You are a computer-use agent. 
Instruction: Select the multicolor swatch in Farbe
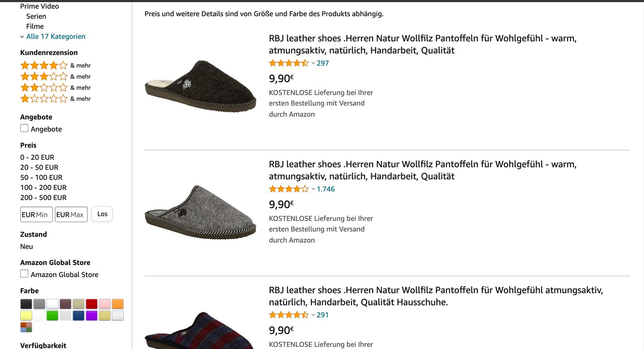click(26, 327)
